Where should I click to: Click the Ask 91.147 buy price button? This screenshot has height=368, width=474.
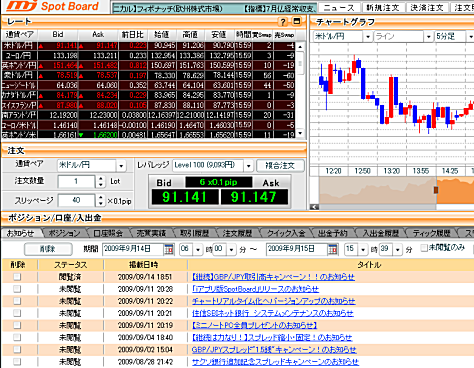coord(254,197)
